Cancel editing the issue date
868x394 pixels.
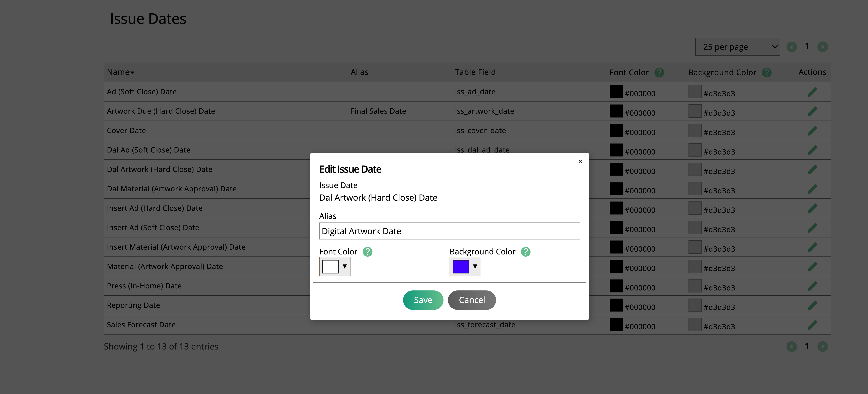(472, 300)
